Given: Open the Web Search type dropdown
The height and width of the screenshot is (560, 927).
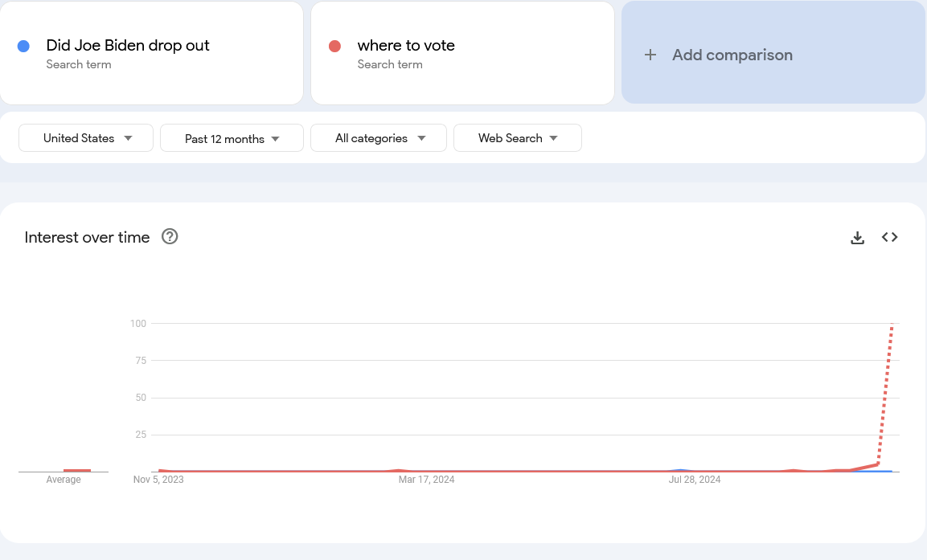Looking at the screenshot, I should pos(517,137).
